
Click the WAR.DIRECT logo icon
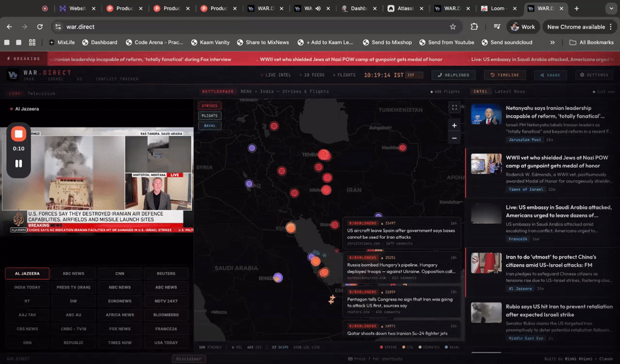click(x=13, y=74)
